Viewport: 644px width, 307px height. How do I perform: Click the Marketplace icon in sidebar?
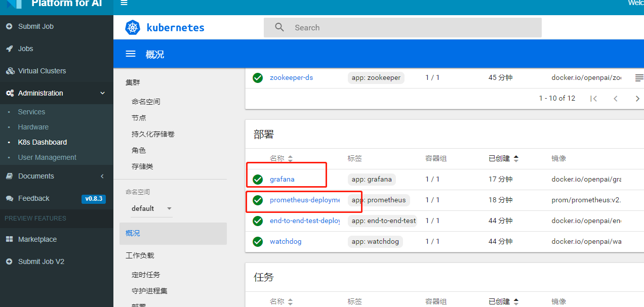(x=10, y=239)
